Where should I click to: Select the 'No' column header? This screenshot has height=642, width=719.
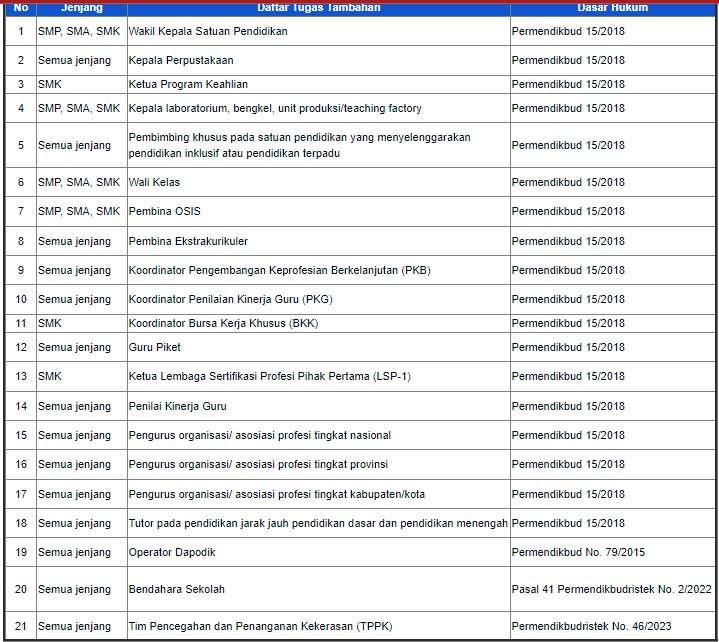[x=21, y=8]
